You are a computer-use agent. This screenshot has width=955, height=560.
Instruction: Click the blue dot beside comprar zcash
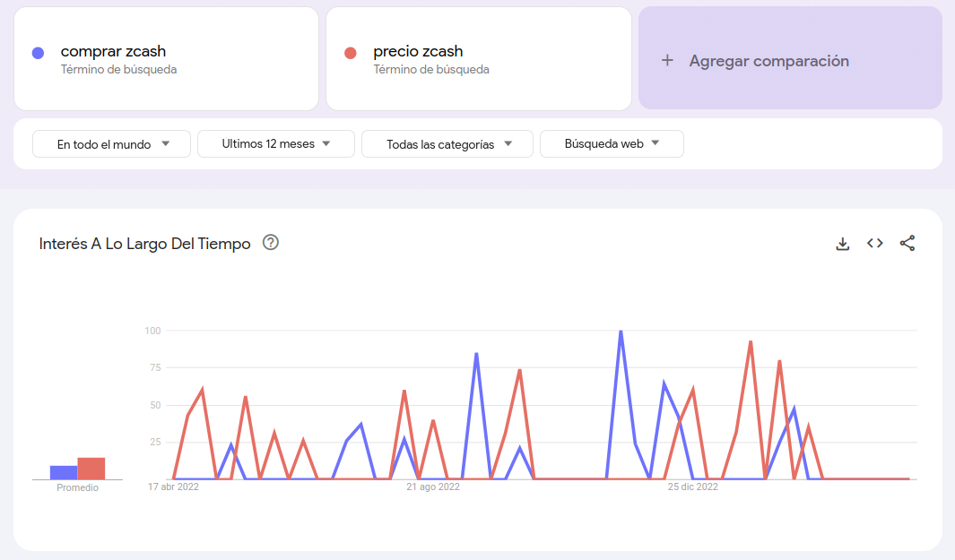(38, 53)
